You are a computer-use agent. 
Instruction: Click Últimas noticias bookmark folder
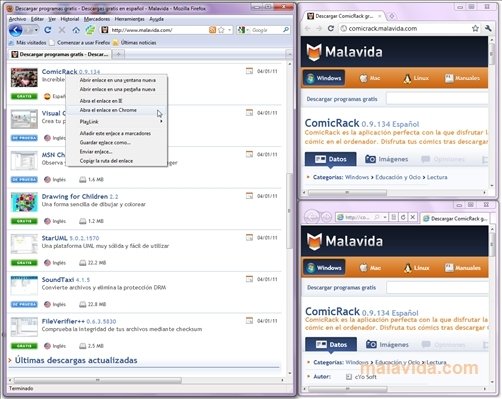[x=134, y=43]
